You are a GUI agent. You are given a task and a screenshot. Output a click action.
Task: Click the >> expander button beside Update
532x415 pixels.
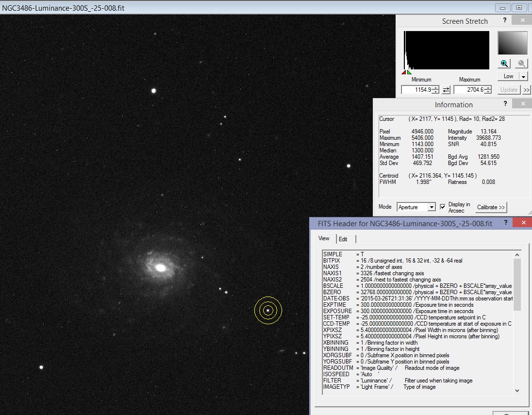[528, 89]
